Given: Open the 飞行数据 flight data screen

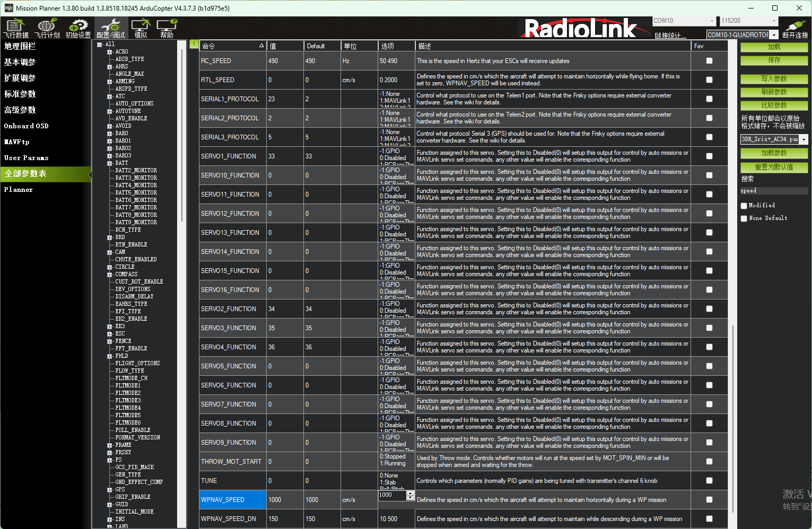Looking at the screenshot, I should click(15, 28).
